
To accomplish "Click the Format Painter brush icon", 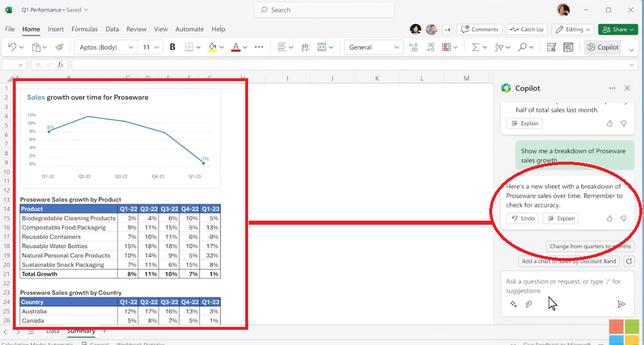I will click(59, 47).
